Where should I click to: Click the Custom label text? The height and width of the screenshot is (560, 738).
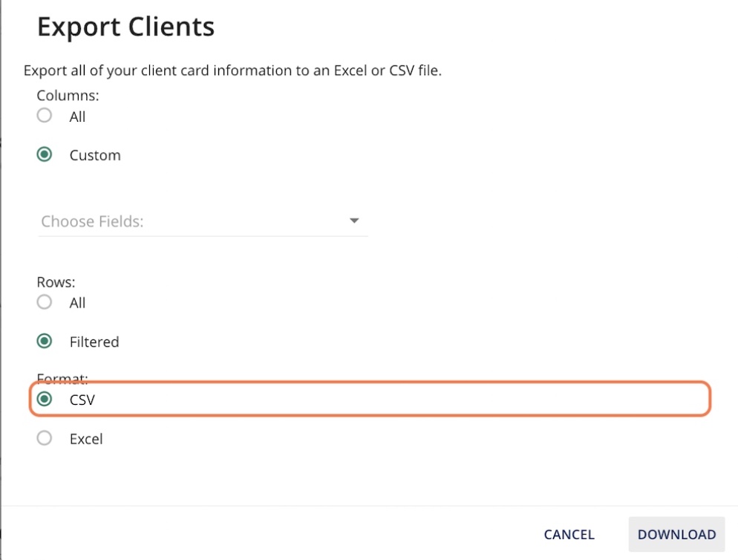click(x=95, y=155)
